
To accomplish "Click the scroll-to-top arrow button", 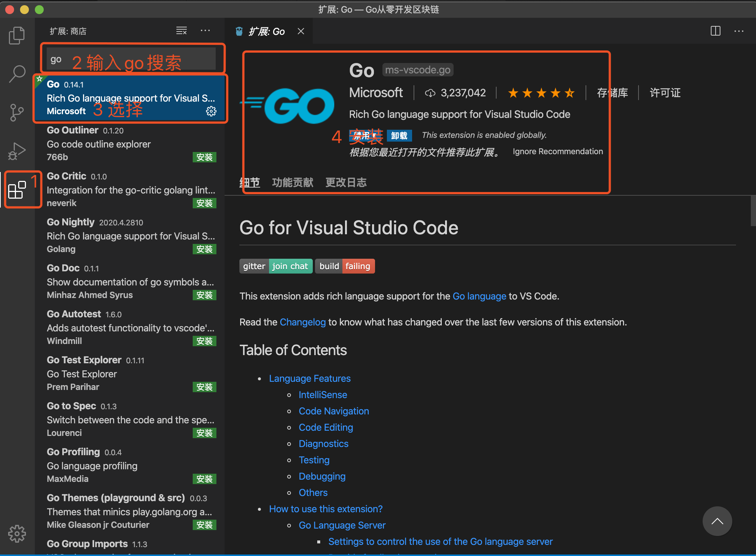I will (717, 521).
